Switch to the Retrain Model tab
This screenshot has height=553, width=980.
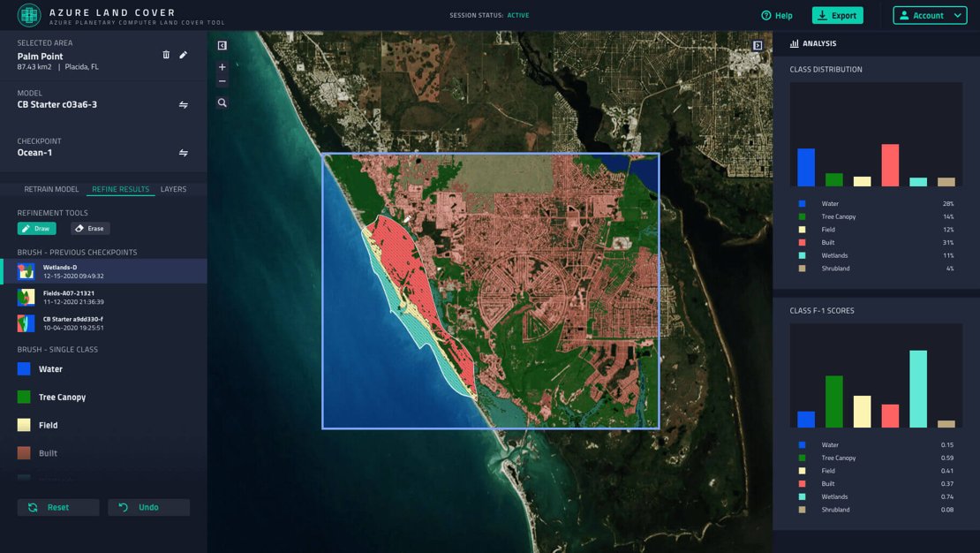(51, 189)
